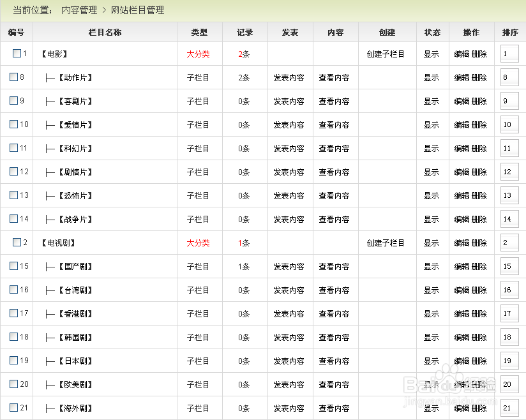This screenshot has width=526, height=420.
Task: Click 删除 in 战争片 row
Action: (479, 220)
